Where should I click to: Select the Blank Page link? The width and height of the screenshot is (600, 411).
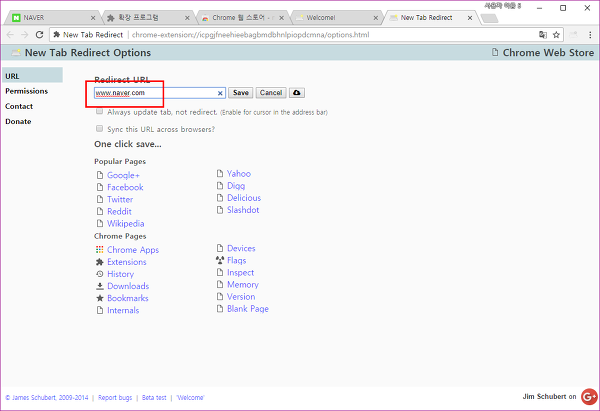pos(248,309)
